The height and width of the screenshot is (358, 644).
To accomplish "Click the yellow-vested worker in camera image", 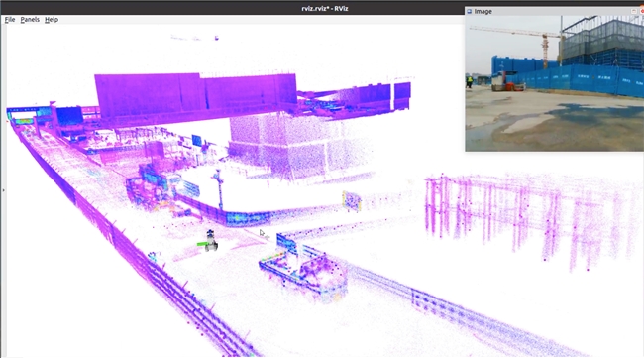I will [470, 81].
